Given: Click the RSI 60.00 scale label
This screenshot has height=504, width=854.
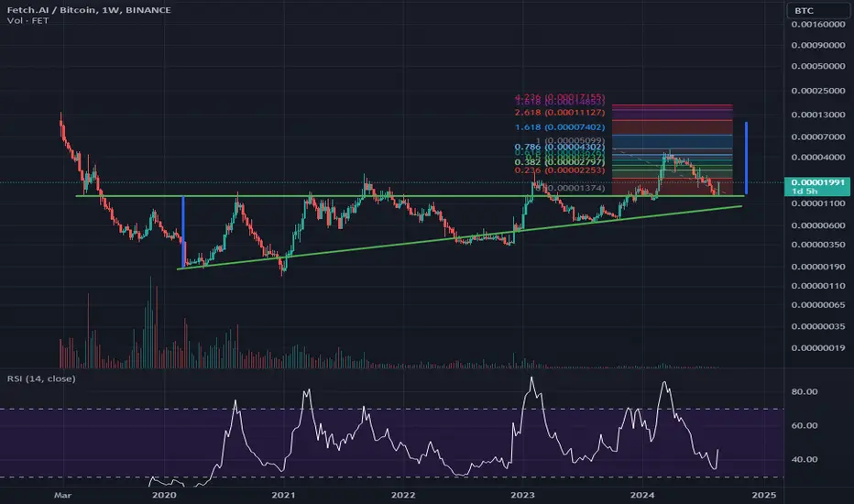Looking at the screenshot, I should tap(805, 425).
